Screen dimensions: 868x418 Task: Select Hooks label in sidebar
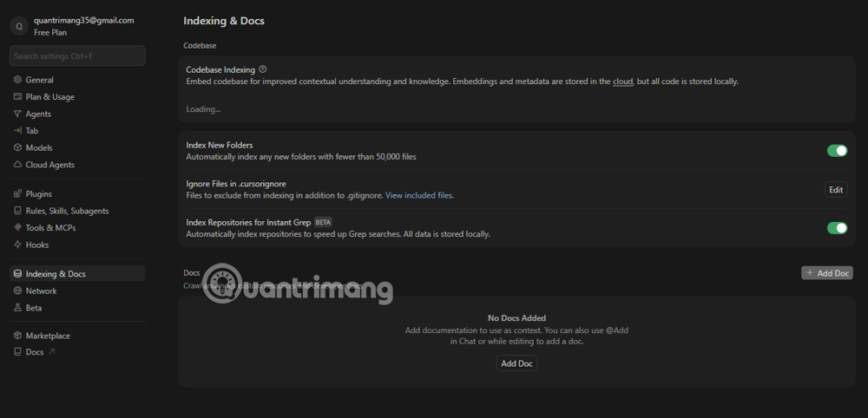(x=37, y=245)
